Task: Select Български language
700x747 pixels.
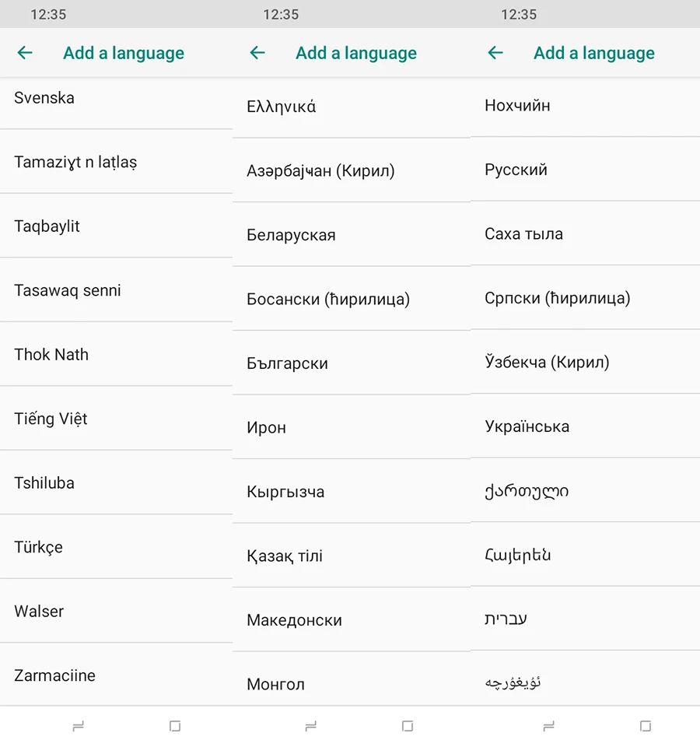Action: coord(352,363)
